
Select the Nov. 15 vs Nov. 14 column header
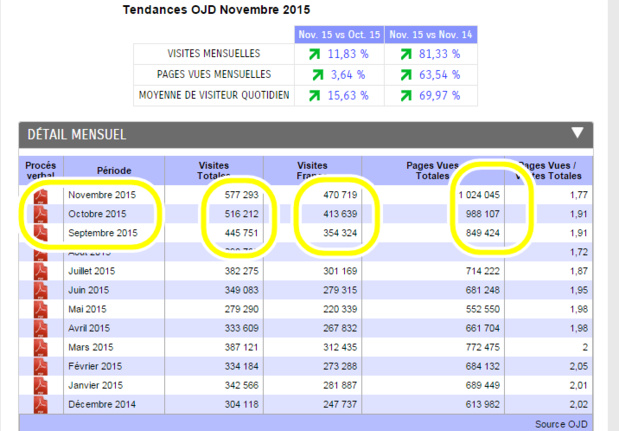tap(431, 35)
